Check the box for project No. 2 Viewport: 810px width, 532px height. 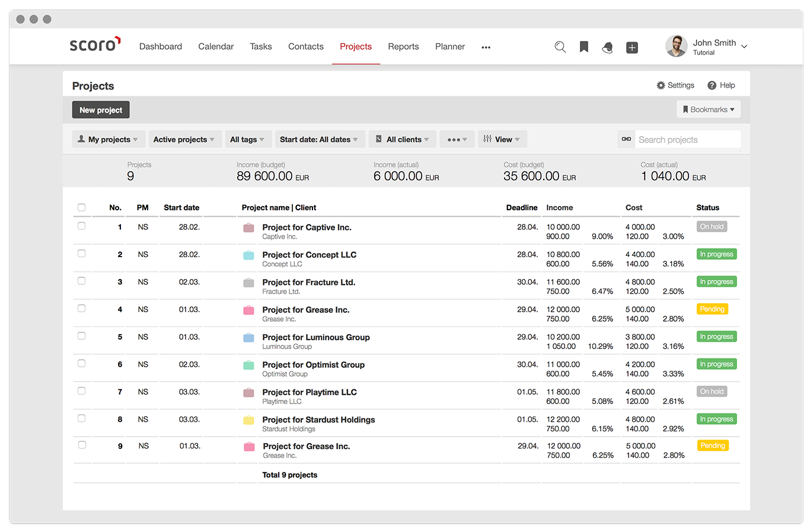[x=81, y=254]
